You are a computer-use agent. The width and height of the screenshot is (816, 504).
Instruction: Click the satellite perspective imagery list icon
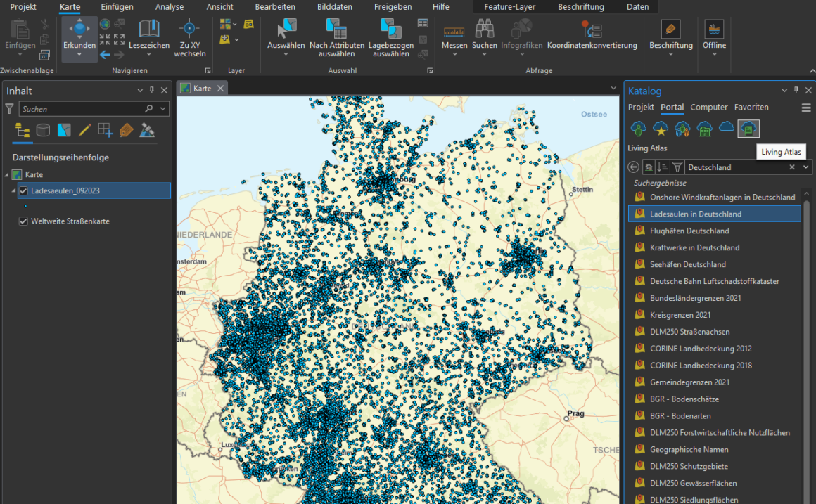click(x=147, y=130)
